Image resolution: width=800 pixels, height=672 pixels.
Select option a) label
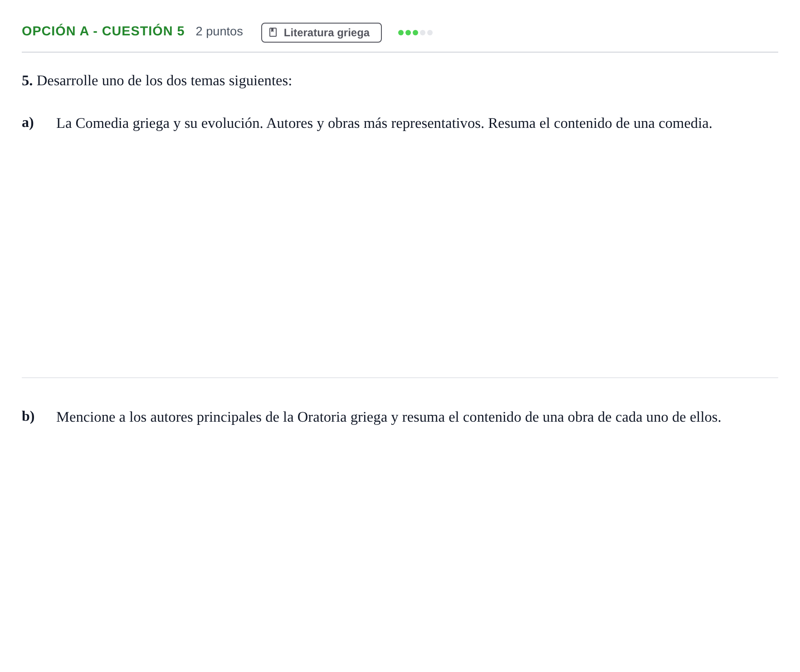[x=28, y=122]
